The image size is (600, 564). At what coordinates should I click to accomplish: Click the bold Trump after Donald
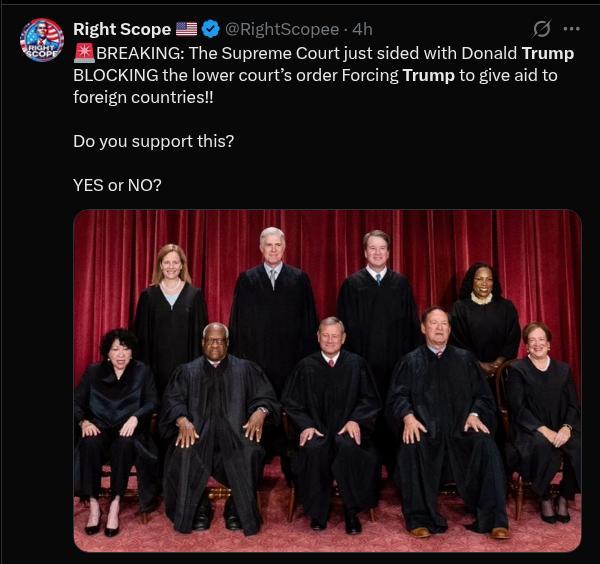[548, 53]
